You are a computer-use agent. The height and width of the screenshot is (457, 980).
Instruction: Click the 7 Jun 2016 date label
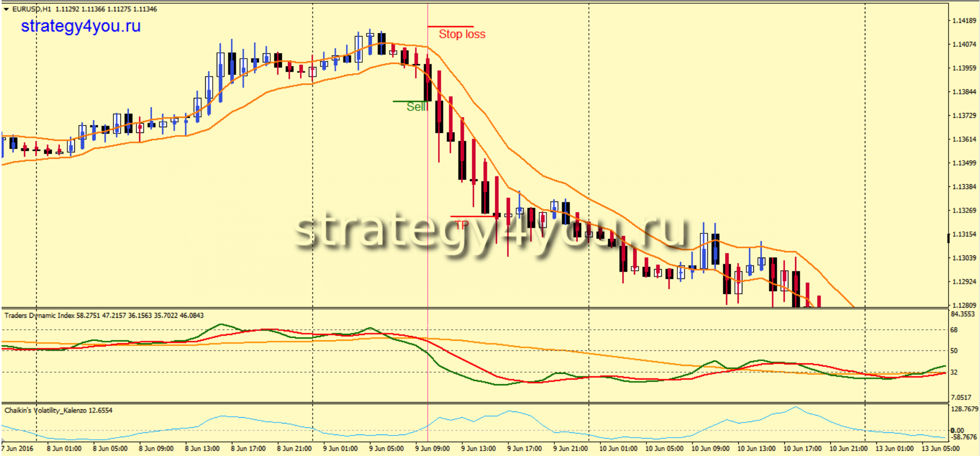pyautogui.click(x=18, y=449)
